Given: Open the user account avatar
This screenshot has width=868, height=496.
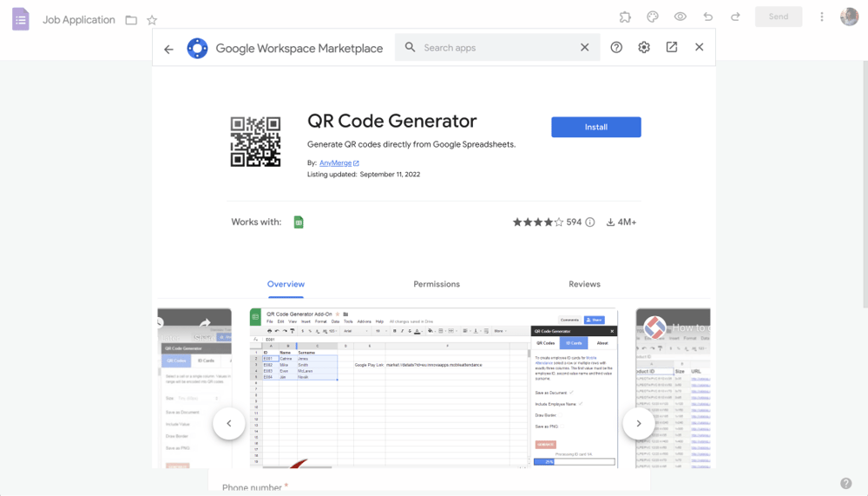Looking at the screenshot, I should pos(849,17).
